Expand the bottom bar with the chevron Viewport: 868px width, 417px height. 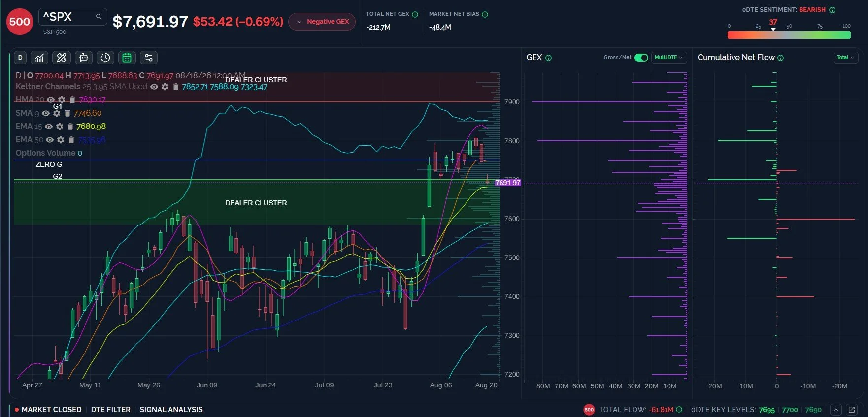[x=835, y=409]
